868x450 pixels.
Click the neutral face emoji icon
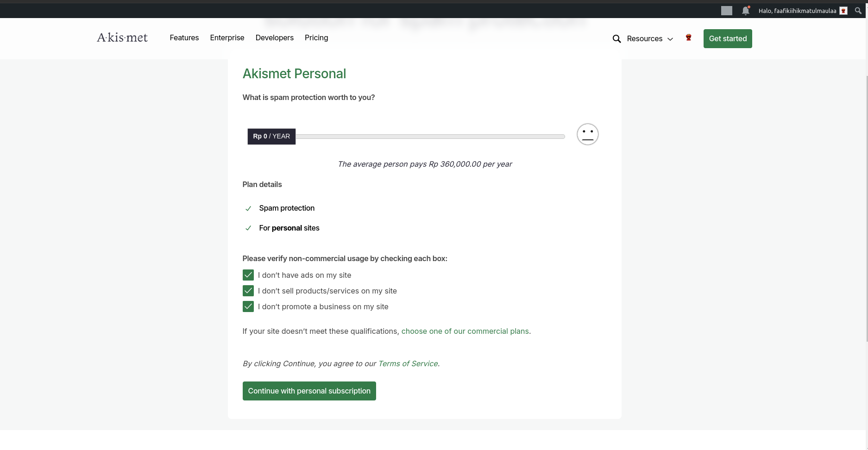587,134
